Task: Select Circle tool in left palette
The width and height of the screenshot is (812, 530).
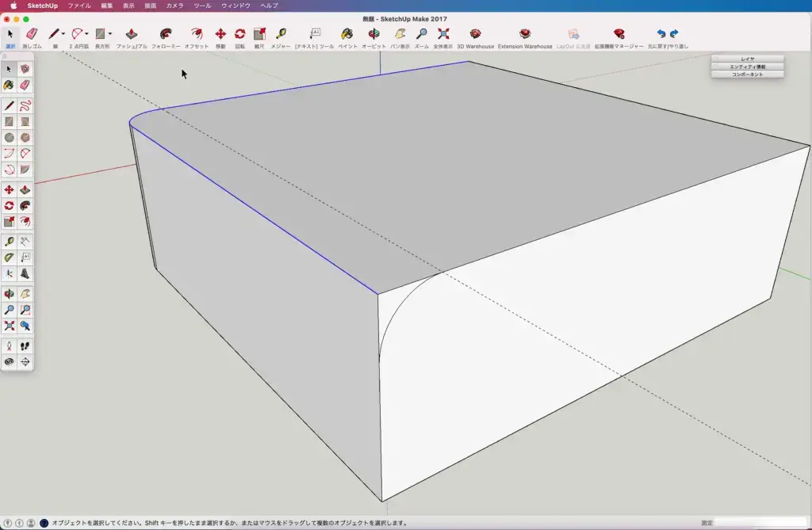Action: tap(9, 138)
